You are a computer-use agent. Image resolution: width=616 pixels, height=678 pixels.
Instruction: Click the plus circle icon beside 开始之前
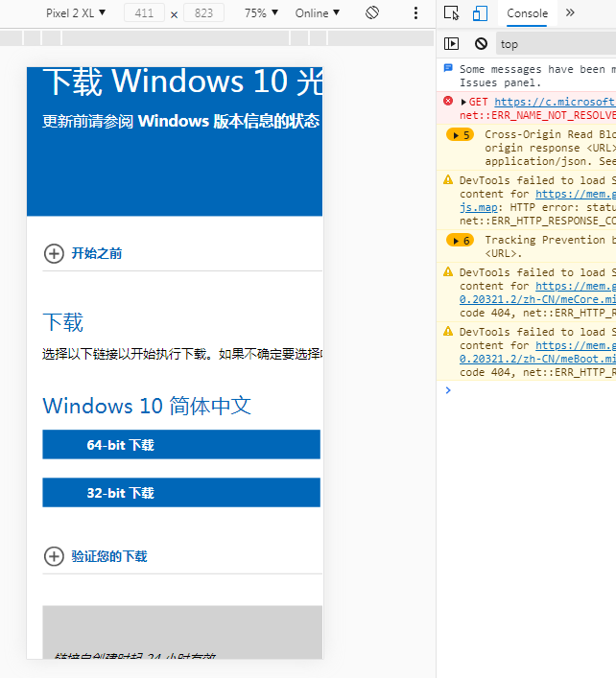pos(54,254)
